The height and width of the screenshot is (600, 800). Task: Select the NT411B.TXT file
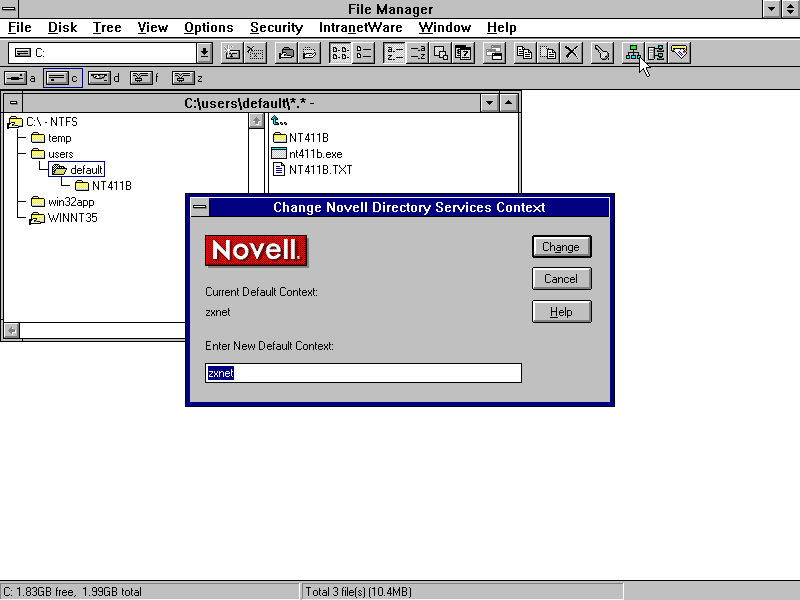point(312,170)
